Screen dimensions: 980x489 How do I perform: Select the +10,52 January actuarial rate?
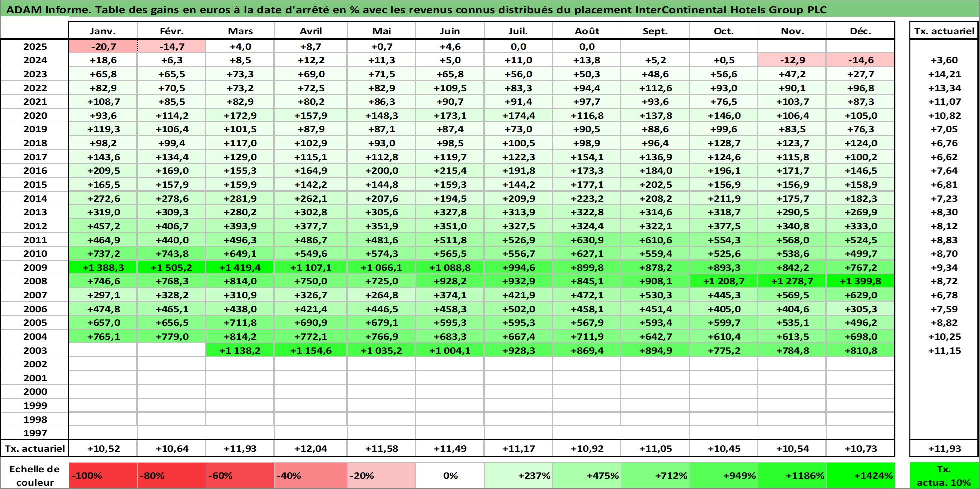[103, 448]
